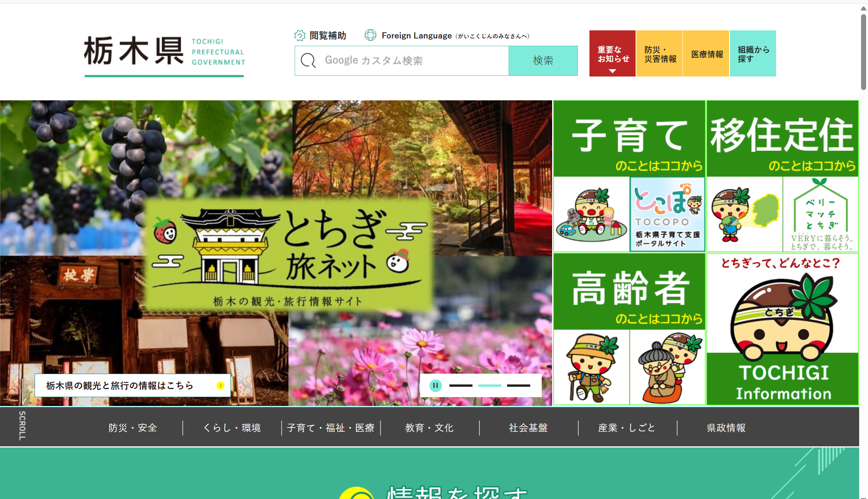Click the hiking elderly mascot tile
868x499 pixels.
[x=591, y=367]
